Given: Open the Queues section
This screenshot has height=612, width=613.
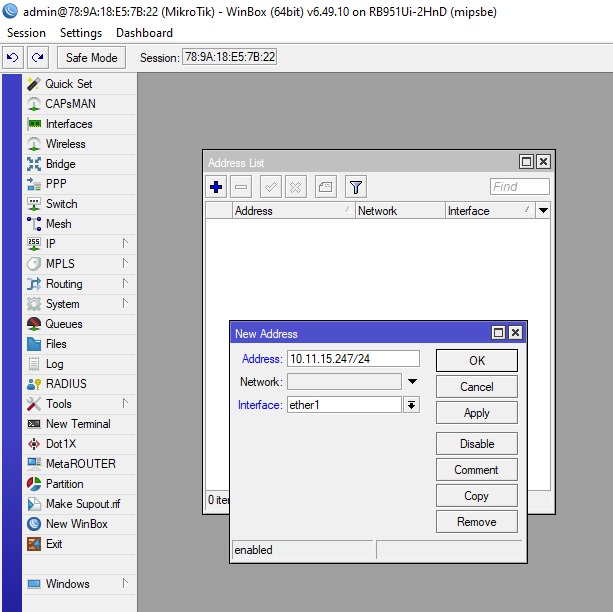Looking at the screenshot, I should click(80, 323).
